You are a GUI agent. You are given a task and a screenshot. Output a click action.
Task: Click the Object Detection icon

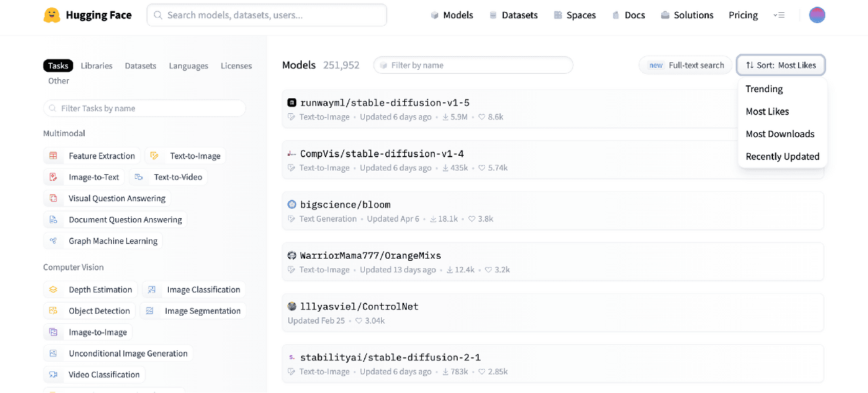coord(53,311)
